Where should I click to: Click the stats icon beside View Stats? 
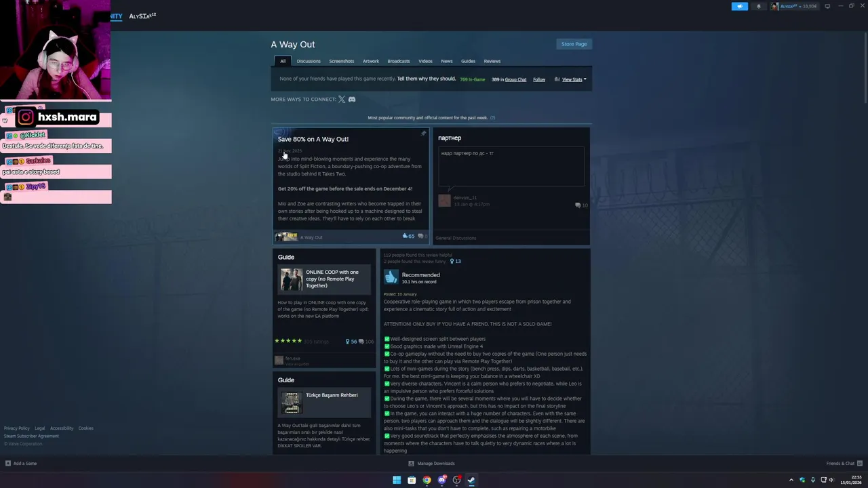coord(557,79)
